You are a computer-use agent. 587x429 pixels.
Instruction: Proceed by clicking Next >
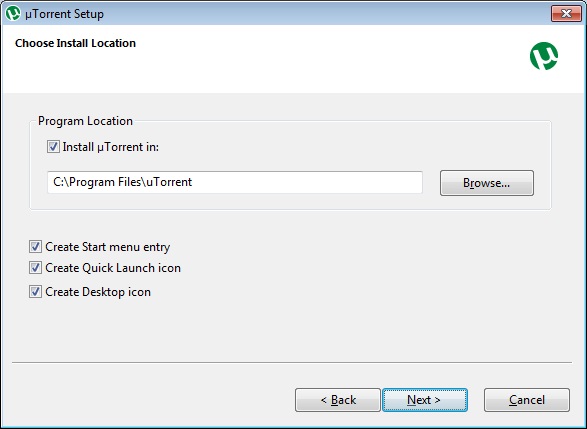425,400
